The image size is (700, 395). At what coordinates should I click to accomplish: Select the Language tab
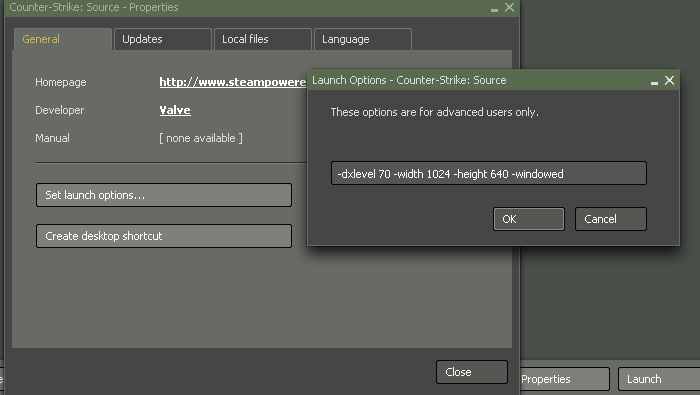point(362,39)
